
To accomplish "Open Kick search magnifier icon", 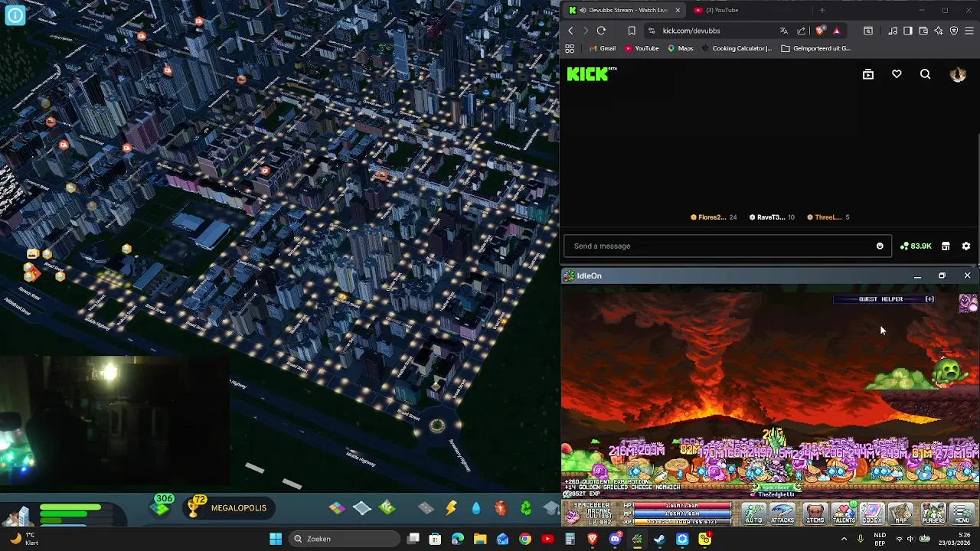I will click(x=926, y=74).
